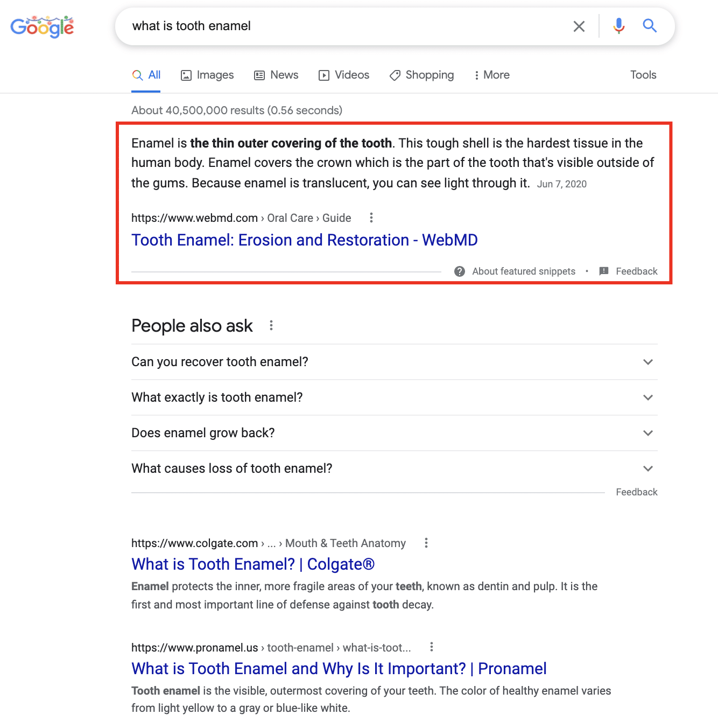718x728 pixels.
Task: Expand "Can you recover tooth enamel?" question
Action: pos(395,362)
